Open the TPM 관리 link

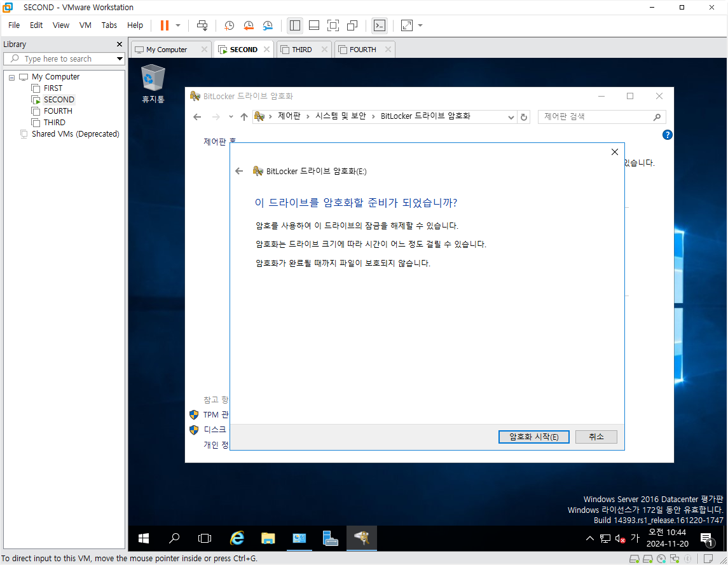pos(216,414)
